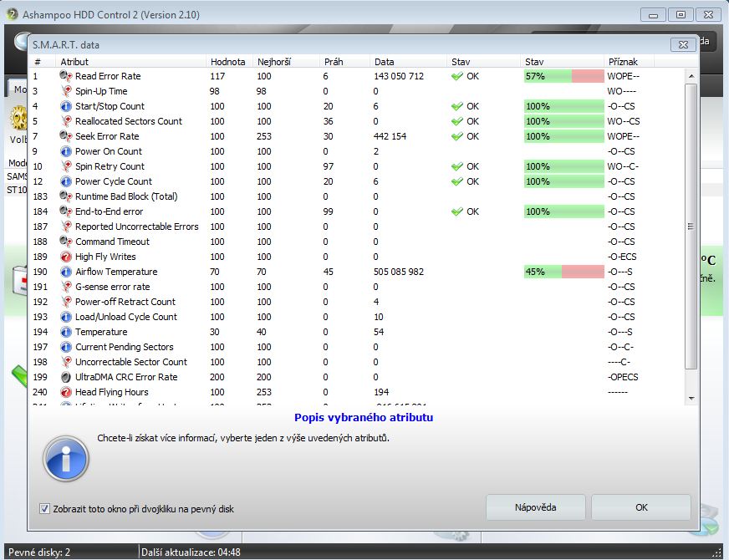Click the list scrollbar down arrow

click(x=691, y=399)
